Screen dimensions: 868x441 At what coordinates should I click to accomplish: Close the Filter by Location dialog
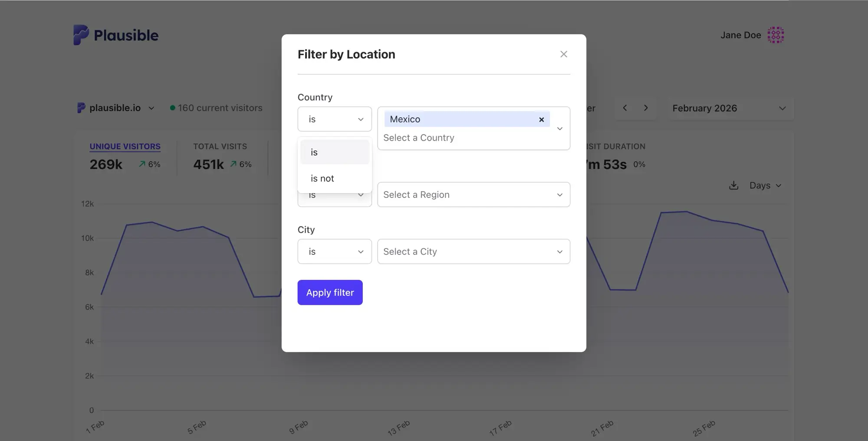coord(563,54)
